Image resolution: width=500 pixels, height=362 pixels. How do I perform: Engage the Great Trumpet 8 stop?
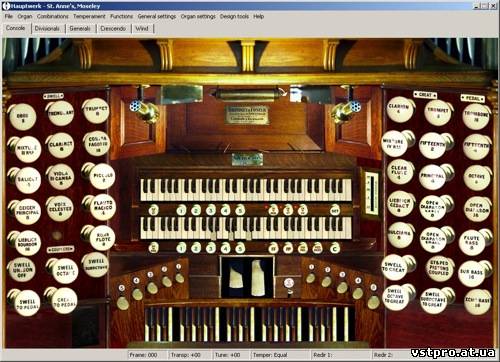pyautogui.click(x=438, y=113)
